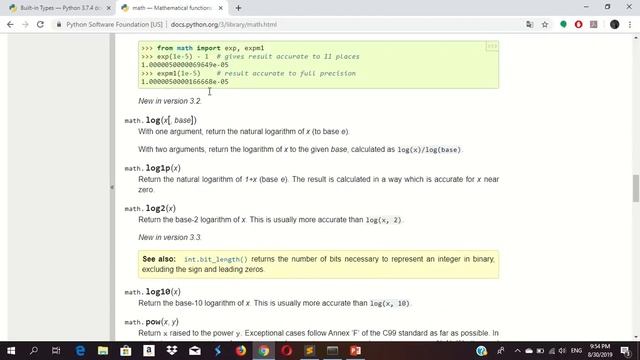Image resolution: width=640 pixels, height=360 pixels.
Task: Open Opera browser from the taskbar
Action: pos(287,351)
